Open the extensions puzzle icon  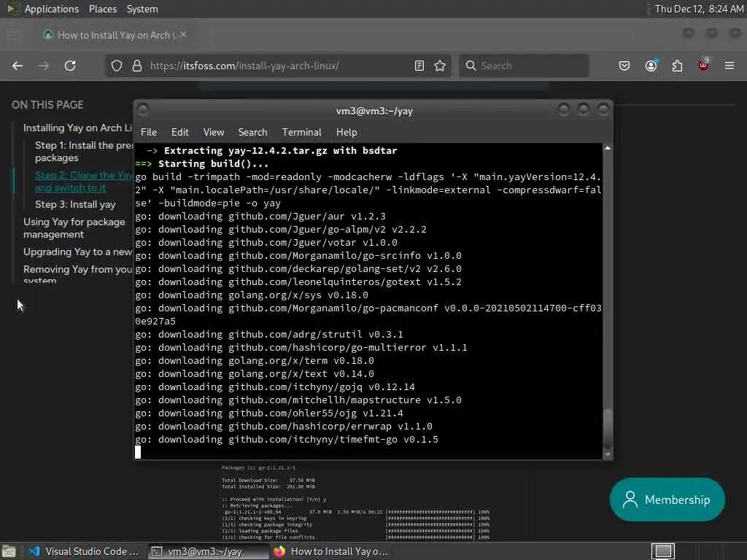pyautogui.click(x=677, y=66)
